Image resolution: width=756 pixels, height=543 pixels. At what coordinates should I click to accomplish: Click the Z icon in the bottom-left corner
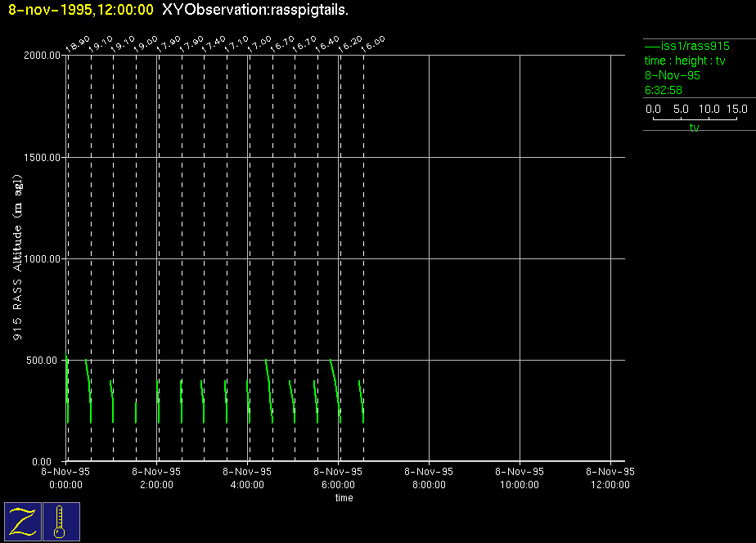pos(22,521)
